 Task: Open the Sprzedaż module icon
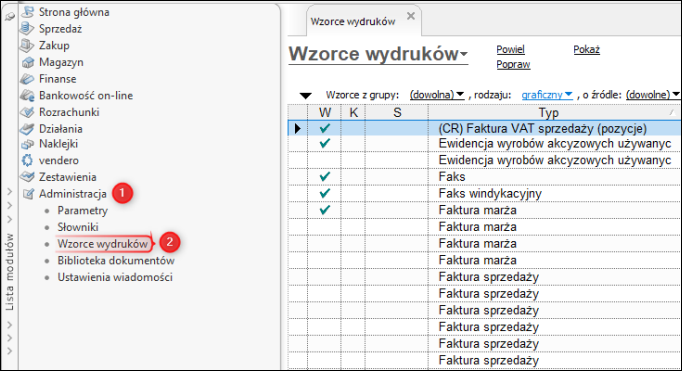pos(27,29)
